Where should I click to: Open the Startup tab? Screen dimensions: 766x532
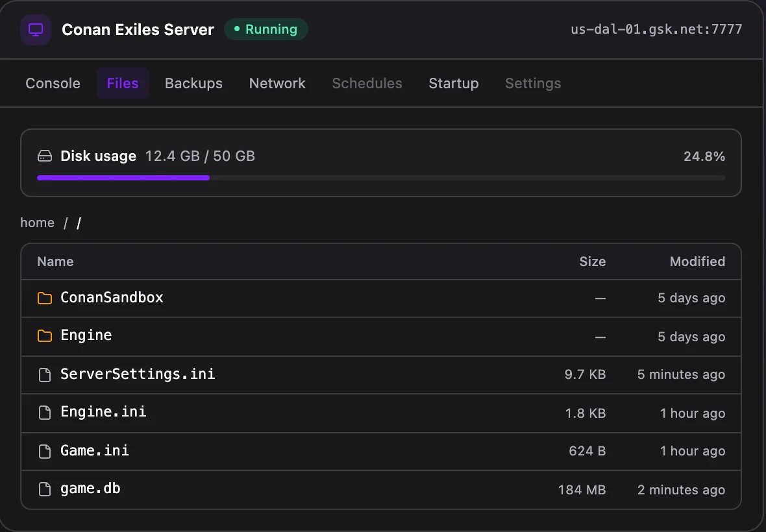[x=453, y=84]
